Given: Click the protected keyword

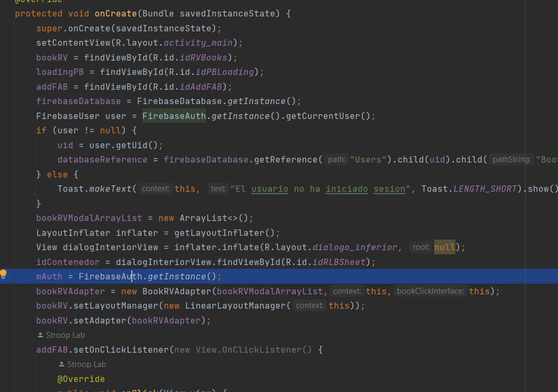Looking at the screenshot, I should click(39, 13).
